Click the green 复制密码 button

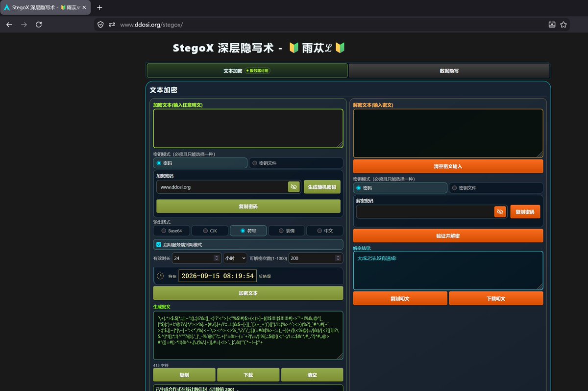click(x=248, y=207)
